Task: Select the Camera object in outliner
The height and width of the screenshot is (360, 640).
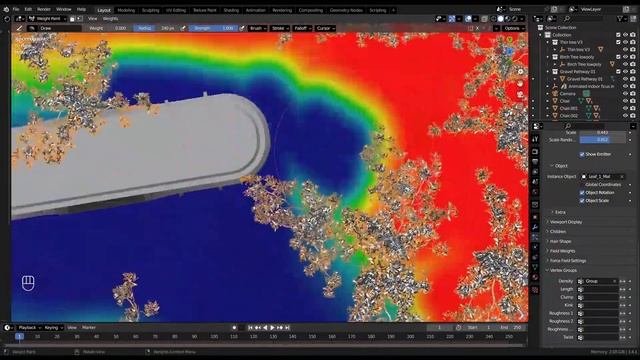Action: pos(568,93)
